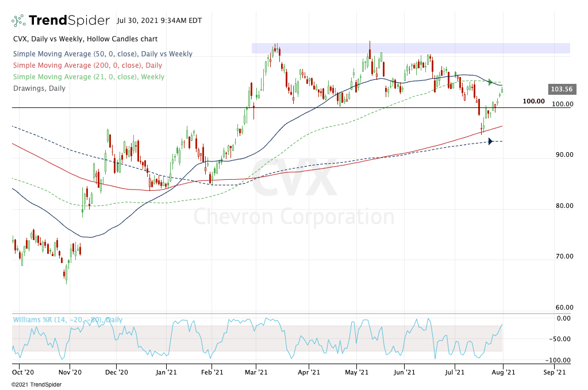Click the -50.00 Williams %R axis value
Screen dimensions: 588x390
tap(559, 339)
